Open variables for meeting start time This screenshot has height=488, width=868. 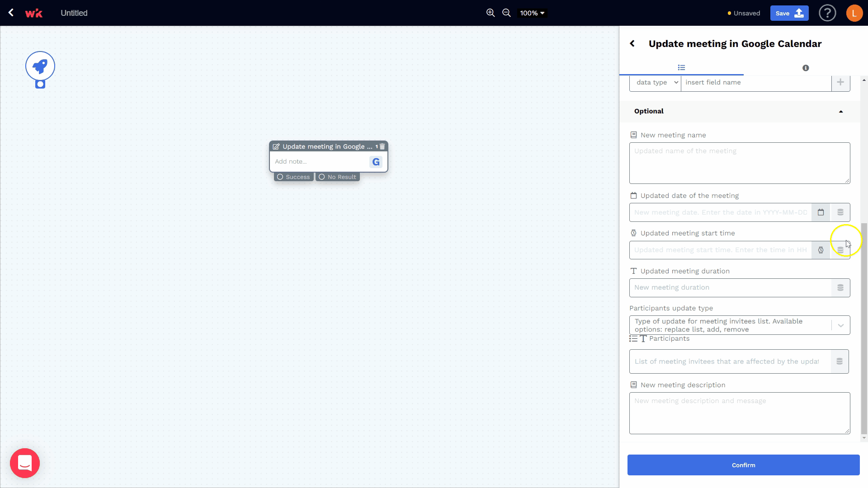coord(840,250)
